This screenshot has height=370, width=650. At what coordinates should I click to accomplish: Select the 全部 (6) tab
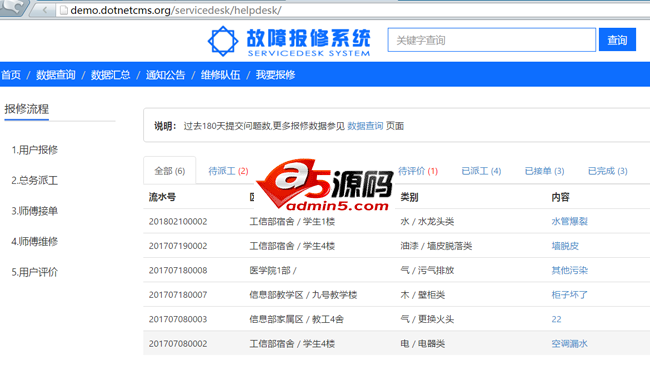[x=170, y=171]
